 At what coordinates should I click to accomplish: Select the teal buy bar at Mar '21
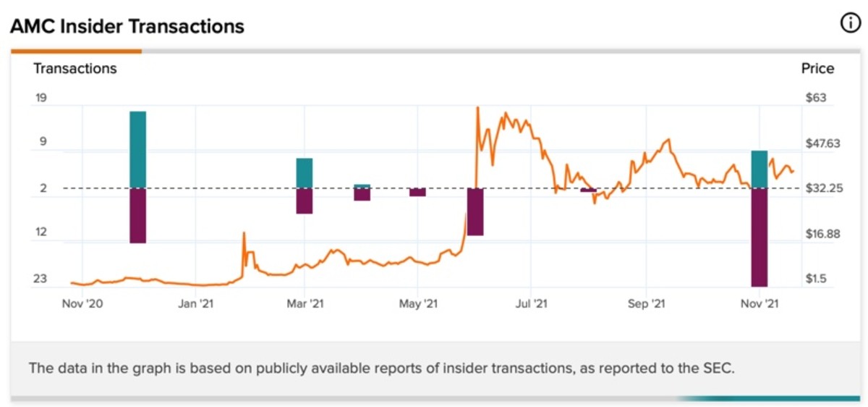coord(305,173)
